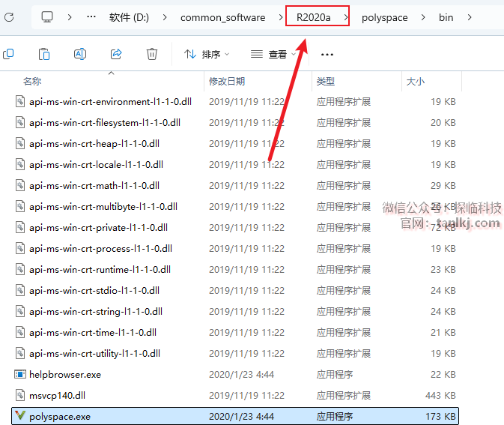The height and width of the screenshot is (425, 504).
Task: Select api-ms-win-crt-process-l1-1-0.dll
Action: click(x=100, y=248)
